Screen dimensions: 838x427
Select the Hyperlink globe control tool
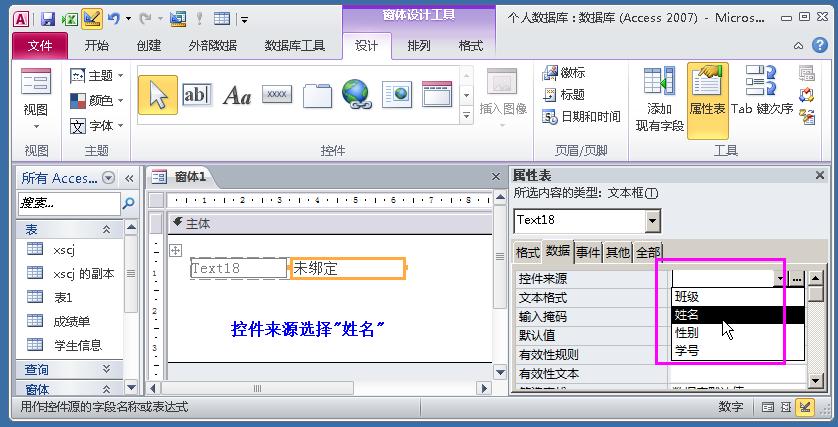point(356,95)
